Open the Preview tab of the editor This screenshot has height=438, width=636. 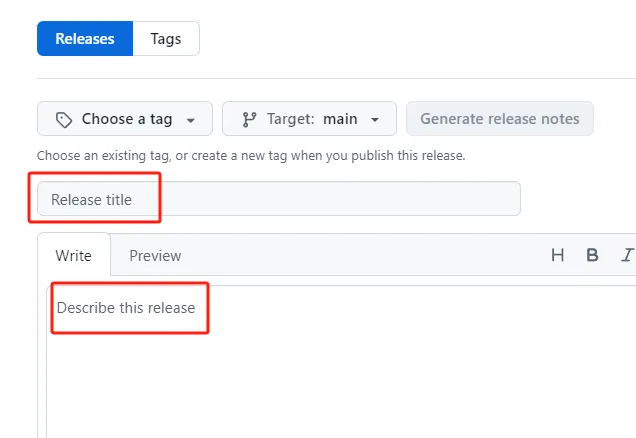click(155, 255)
